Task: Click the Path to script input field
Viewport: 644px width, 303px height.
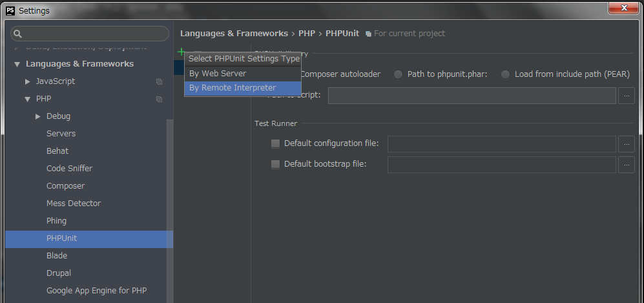Action: point(472,96)
